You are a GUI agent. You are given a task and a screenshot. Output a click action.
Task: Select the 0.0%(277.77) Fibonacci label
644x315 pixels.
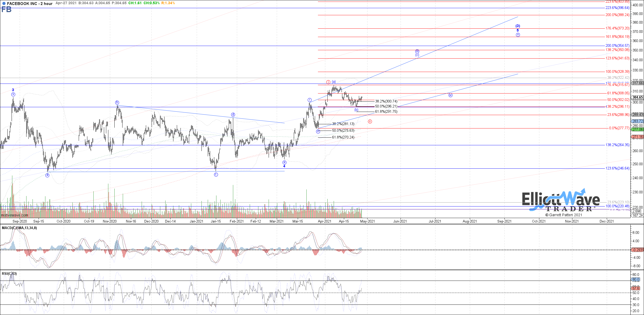pos(619,128)
